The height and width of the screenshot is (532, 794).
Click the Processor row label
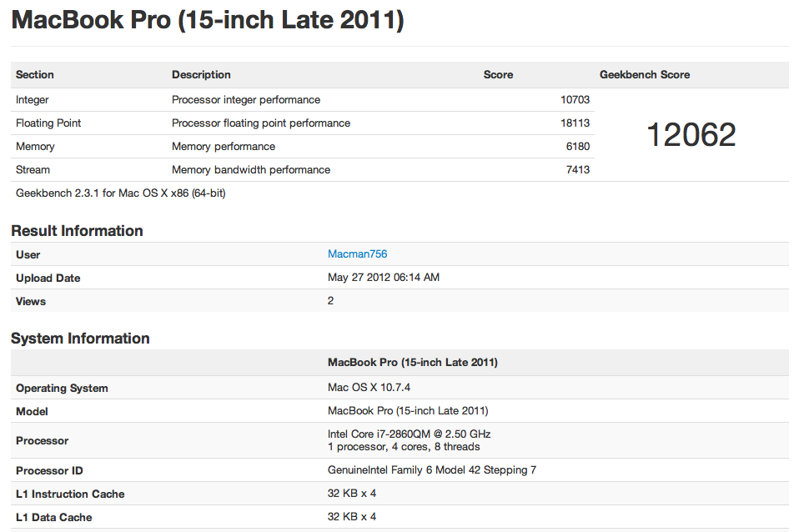point(42,441)
